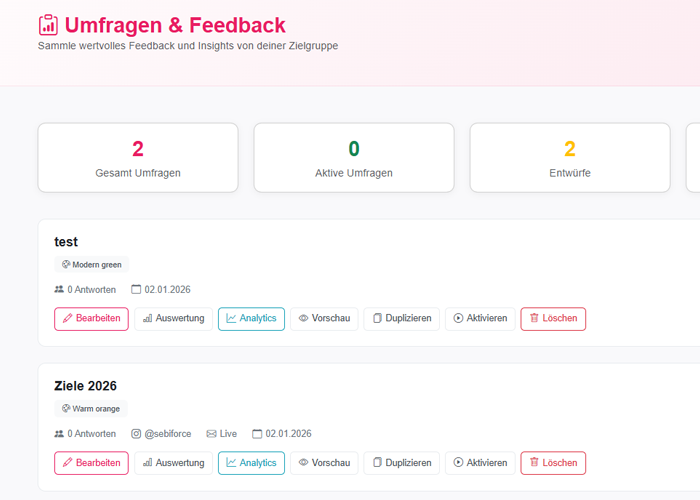The width and height of the screenshot is (700, 500).
Task: Click the pencil icon on test survey
Action: pyautogui.click(x=68, y=319)
